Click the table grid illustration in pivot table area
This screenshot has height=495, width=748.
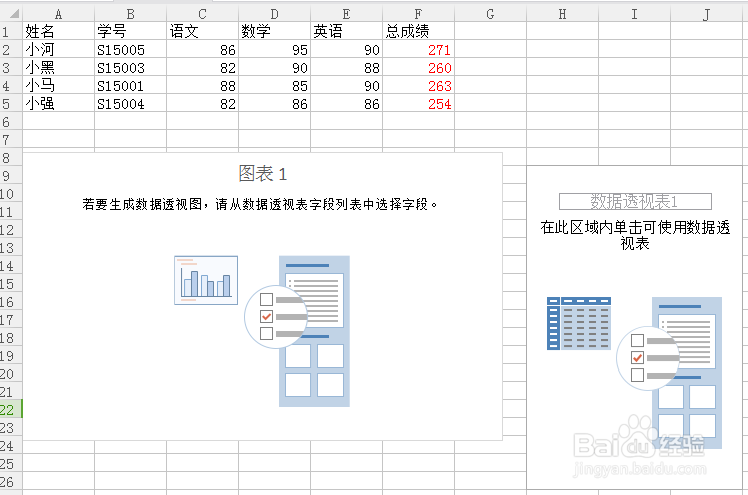[x=579, y=323]
